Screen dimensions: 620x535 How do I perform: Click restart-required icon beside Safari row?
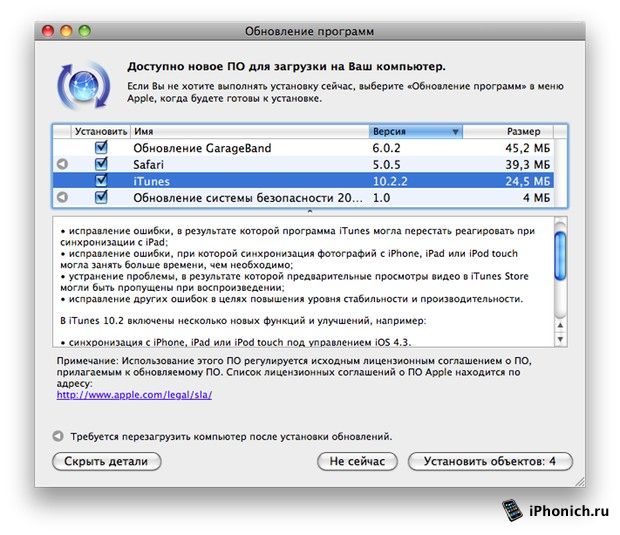(62, 164)
